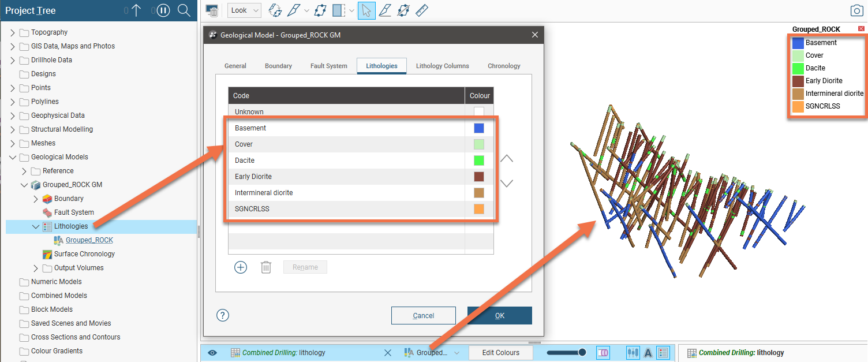Click the rotate slicer icon
Screen dimensions: 868x362
pyautogui.click(x=275, y=10)
